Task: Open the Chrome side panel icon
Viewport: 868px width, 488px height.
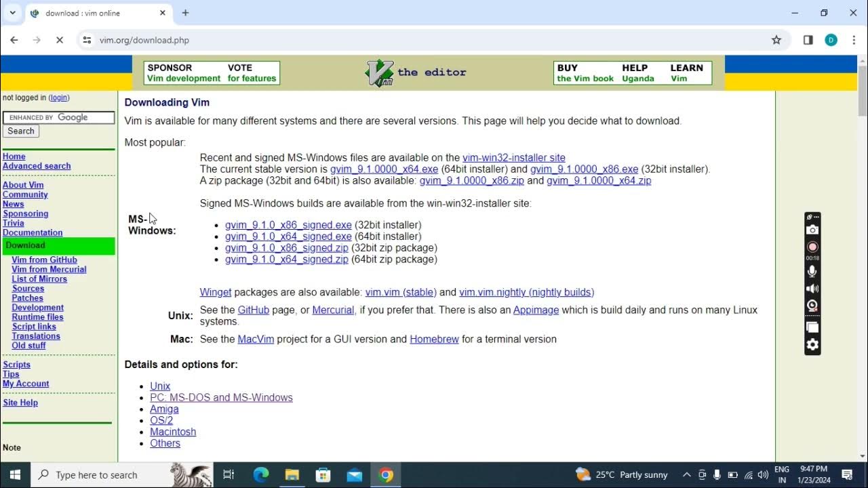Action: click(x=808, y=40)
